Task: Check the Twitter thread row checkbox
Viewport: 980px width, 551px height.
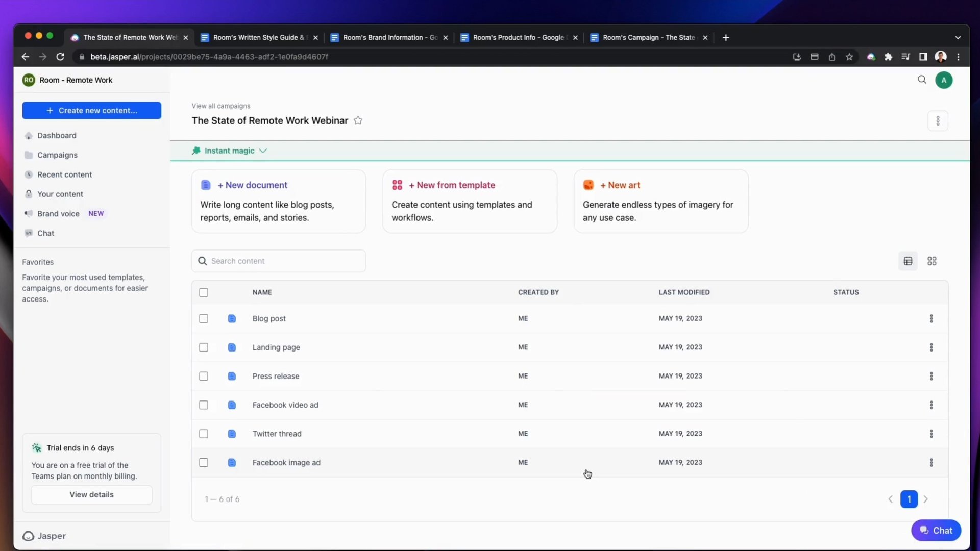Action: [x=204, y=434]
